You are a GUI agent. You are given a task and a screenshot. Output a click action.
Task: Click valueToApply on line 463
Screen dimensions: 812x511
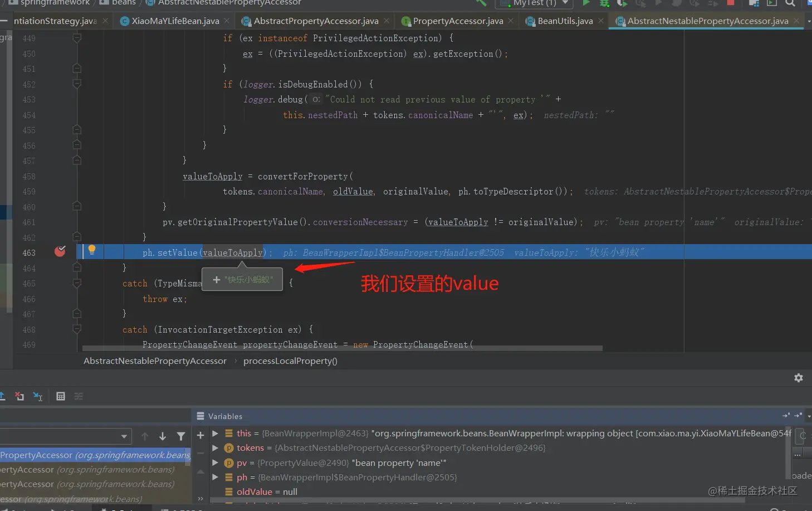click(232, 253)
